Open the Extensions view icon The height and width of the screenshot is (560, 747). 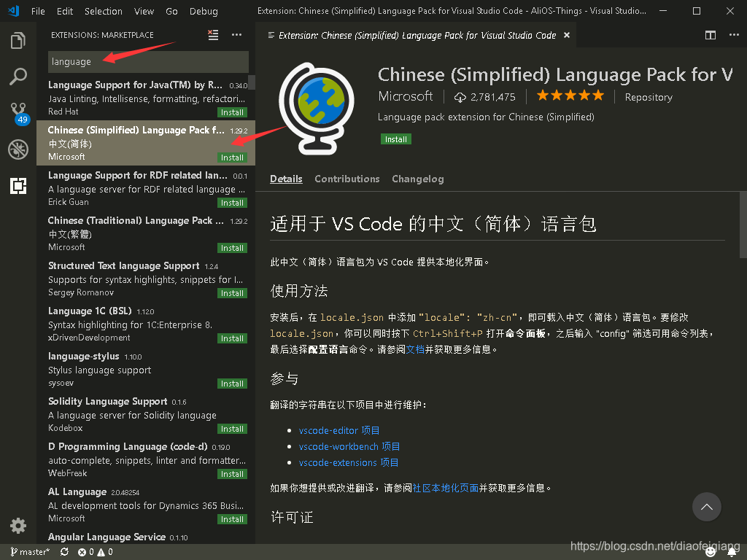(18, 186)
